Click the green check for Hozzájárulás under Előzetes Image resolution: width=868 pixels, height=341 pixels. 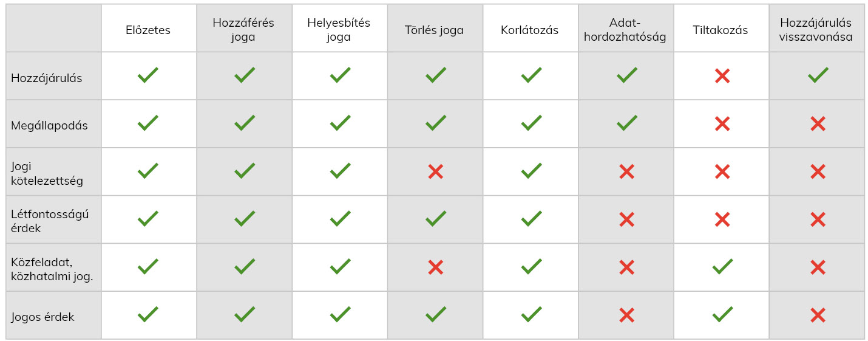click(148, 76)
